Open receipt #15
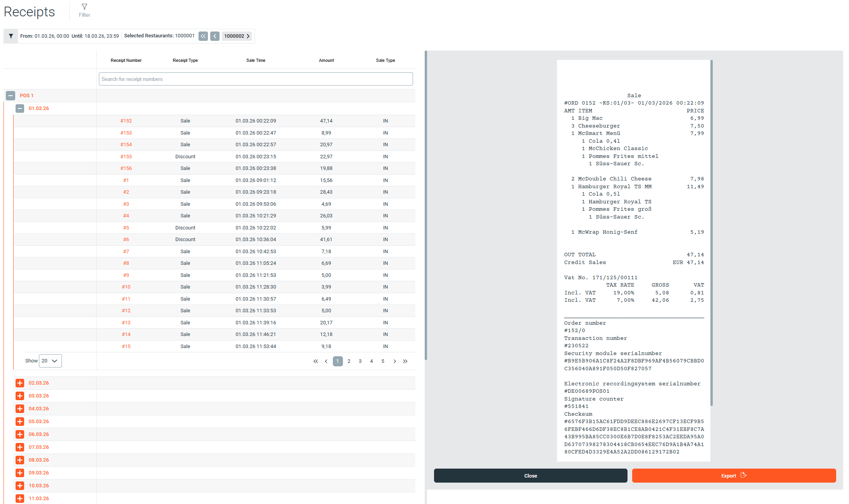 126,346
